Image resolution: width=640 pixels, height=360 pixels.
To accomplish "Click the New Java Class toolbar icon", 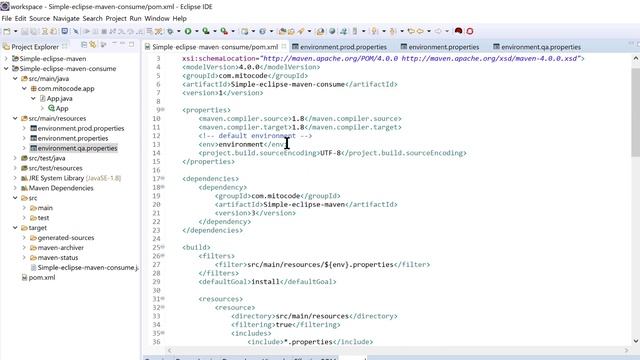I will 262,31.
